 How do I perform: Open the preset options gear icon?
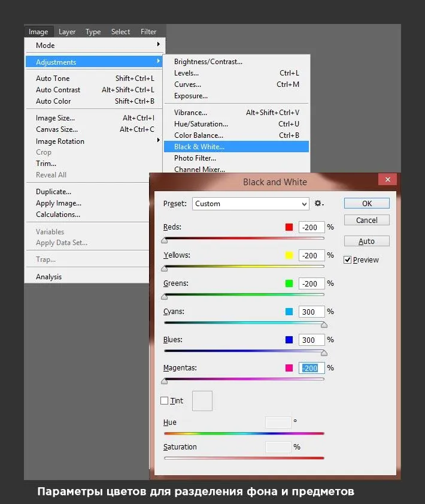point(319,203)
